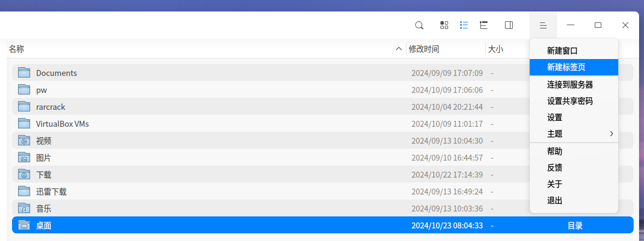Click date 2024/10/23 08:04:33
The width and height of the screenshot is (644, 241).
coord(447,225)
